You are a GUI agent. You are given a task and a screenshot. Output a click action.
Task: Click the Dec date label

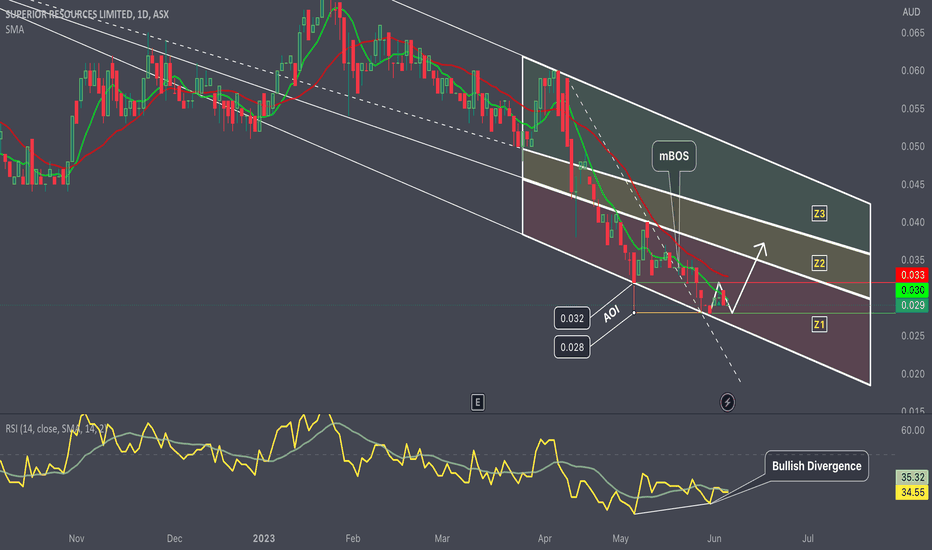[x=174, y=539]
